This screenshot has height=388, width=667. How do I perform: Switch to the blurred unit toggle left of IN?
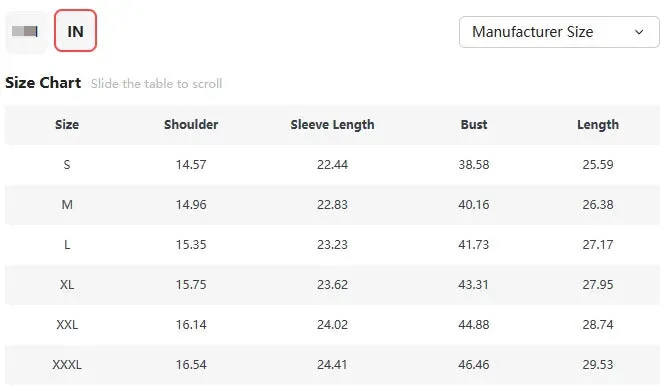pos(26,31)
